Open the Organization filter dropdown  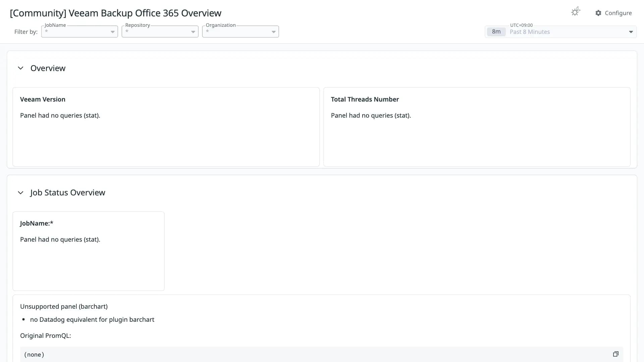240,32
